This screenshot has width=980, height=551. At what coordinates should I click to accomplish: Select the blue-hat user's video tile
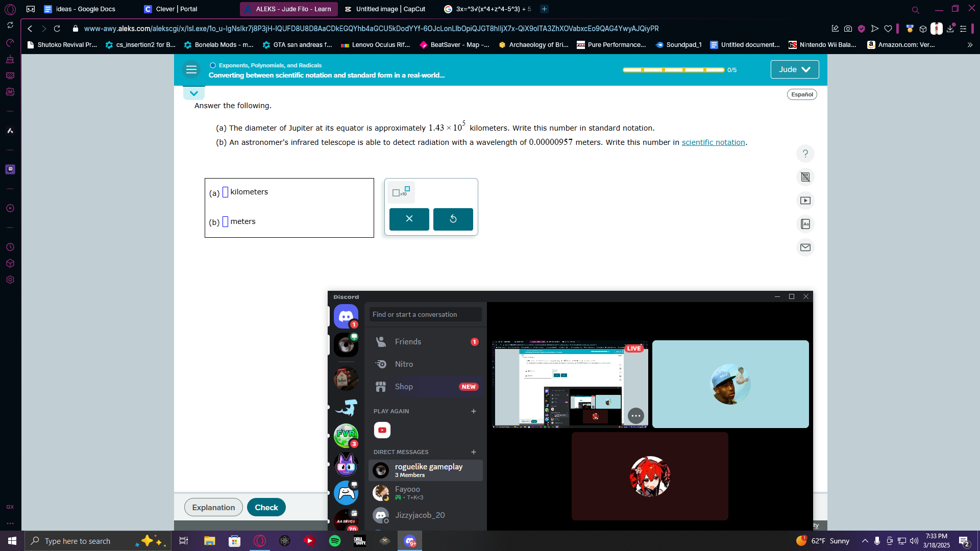coord(730,384)
